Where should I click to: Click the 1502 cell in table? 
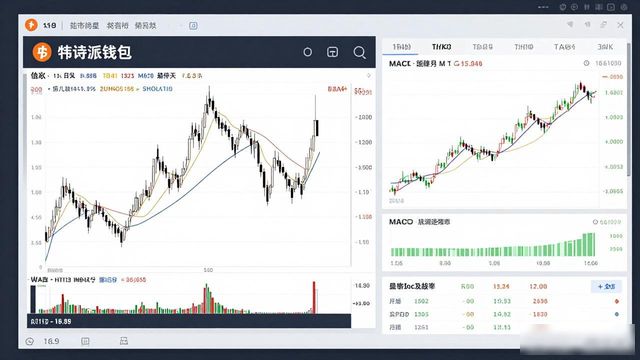[x=421, y=301]
